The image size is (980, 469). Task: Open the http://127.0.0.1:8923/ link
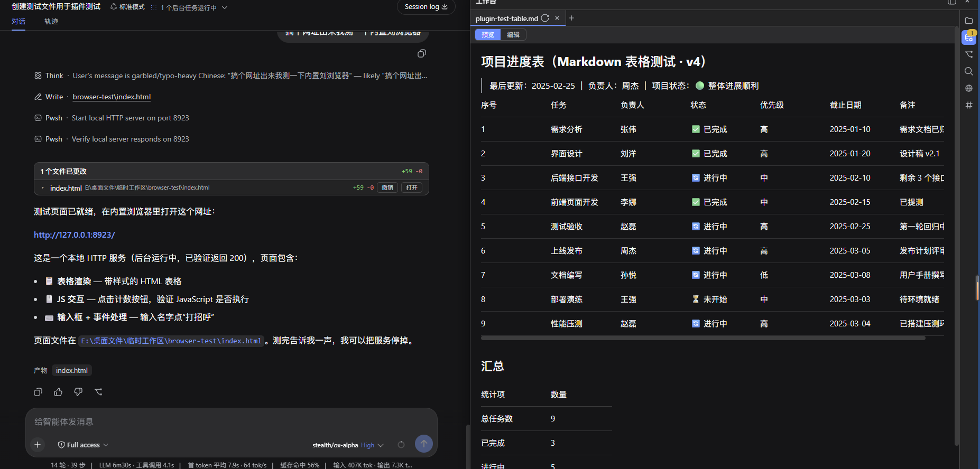75,234
